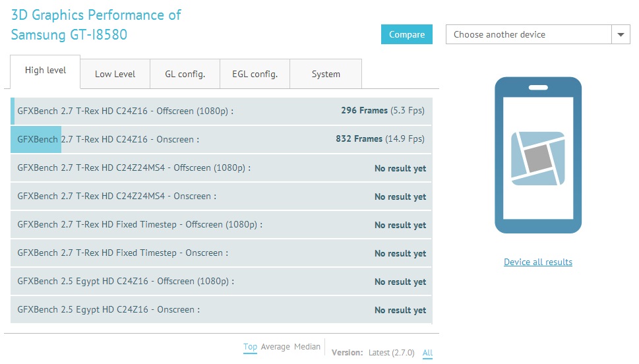
Task: Click the 3D Graphics Performance of Samsung GT-I8580 heading
Action: [96, 25]
